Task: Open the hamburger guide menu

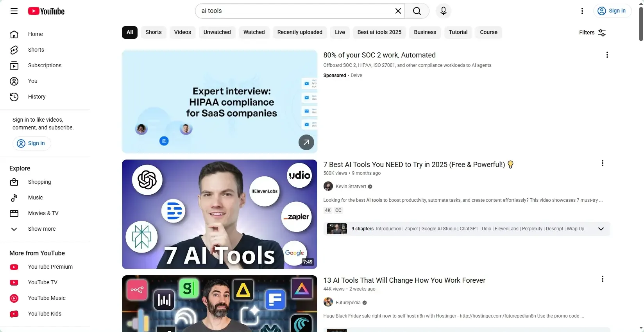Action: [14, 11]
